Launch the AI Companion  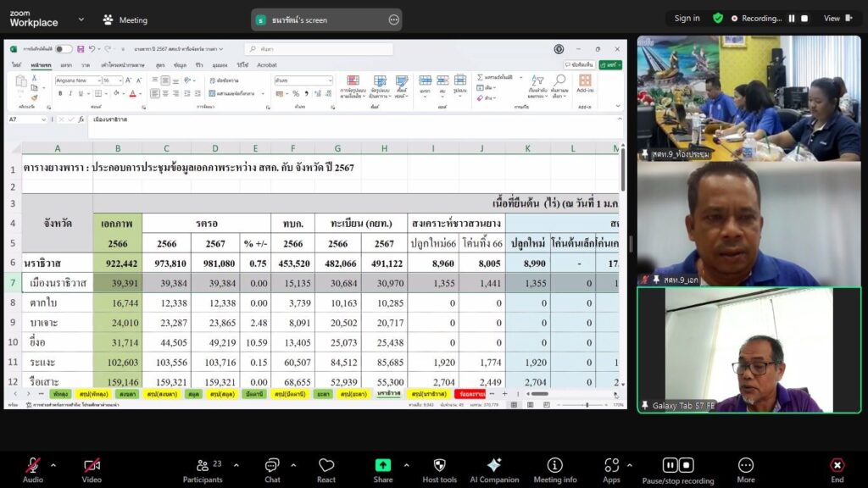(494, 465)
